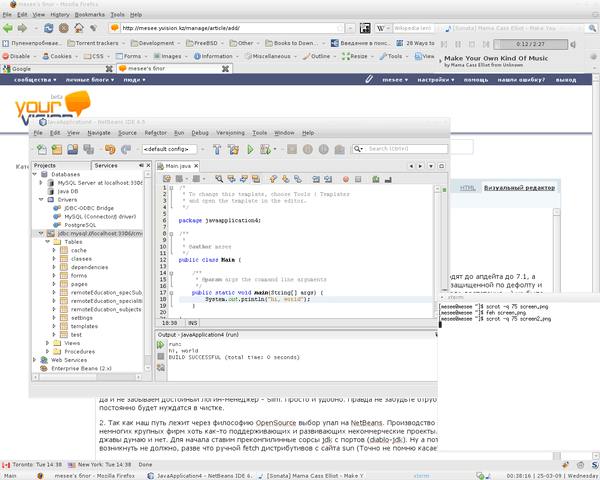This screenshot has width=600, height=480.
Task: Click Wikipedia search field in Firefox
Action: [x=412, y=28]
